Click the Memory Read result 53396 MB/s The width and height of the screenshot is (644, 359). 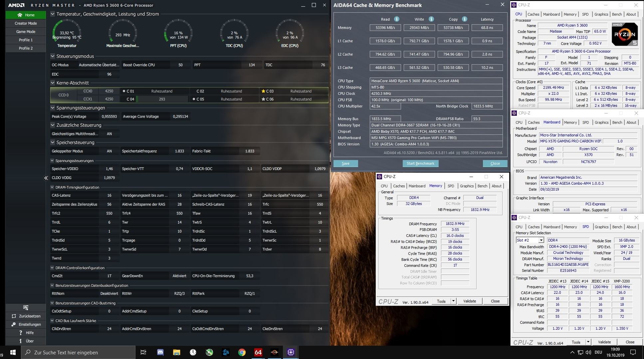[385, 28]
